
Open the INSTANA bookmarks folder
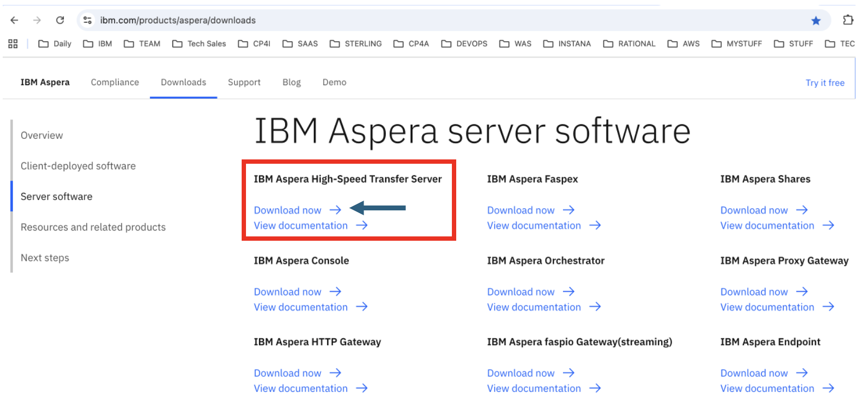(567, 43)
